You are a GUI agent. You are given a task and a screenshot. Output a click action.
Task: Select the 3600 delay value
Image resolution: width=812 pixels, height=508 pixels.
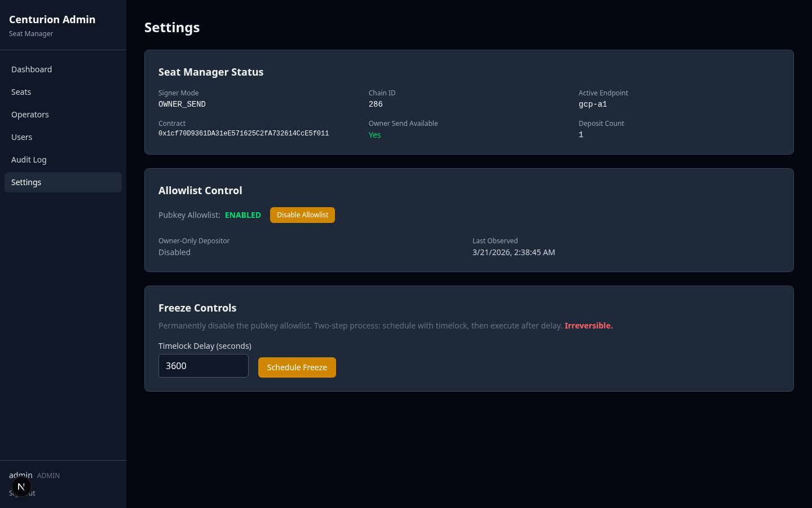point(175,366)
